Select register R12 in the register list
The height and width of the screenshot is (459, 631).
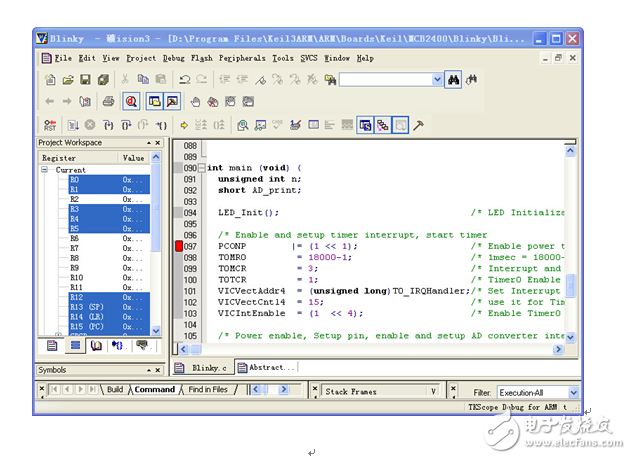(x=77, y=297)
